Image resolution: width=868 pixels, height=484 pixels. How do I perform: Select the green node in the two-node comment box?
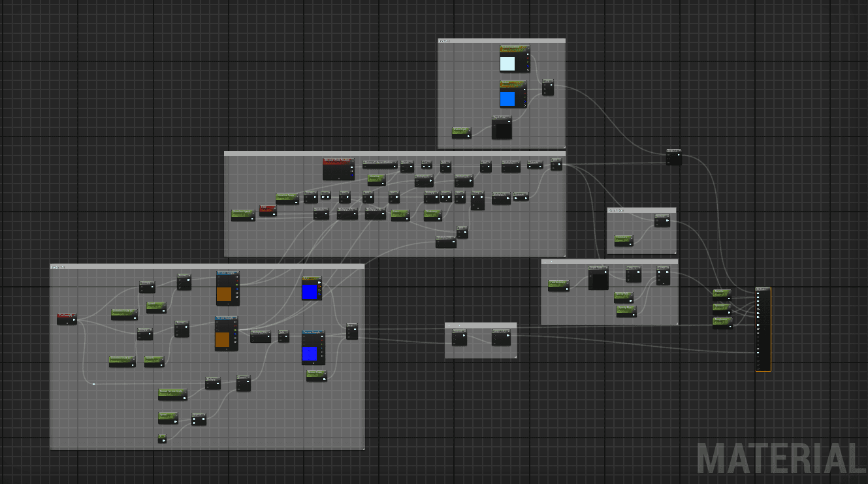[x=624, y=240]
